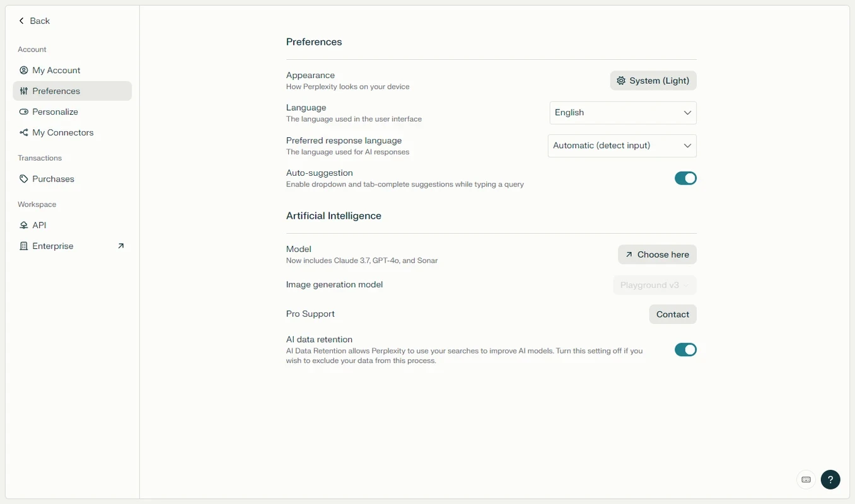This screenshot has height=504, width=855.
Task: Click the help question mark icon
Action: tap(830, 479)
